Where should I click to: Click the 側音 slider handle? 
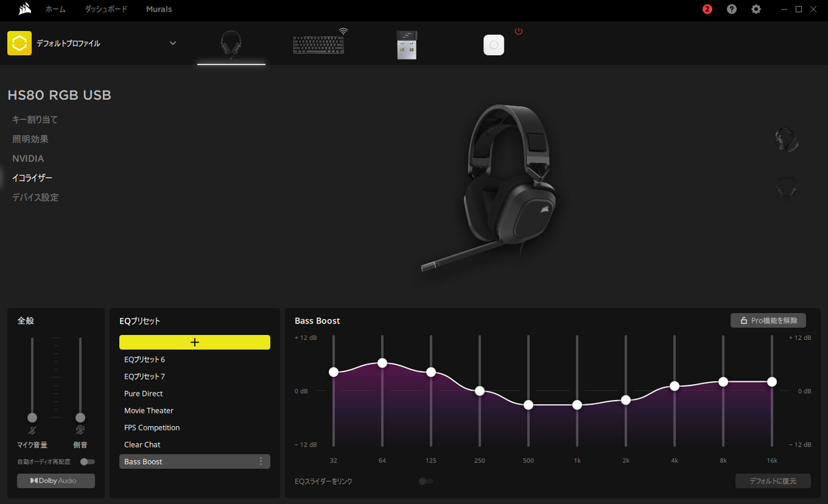(x=80, y=418)
